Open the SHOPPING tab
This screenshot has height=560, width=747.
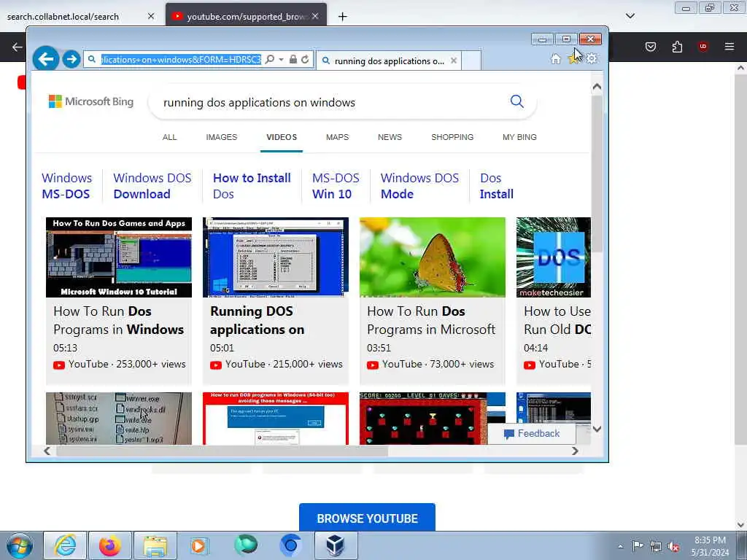(x=452, y=137)
